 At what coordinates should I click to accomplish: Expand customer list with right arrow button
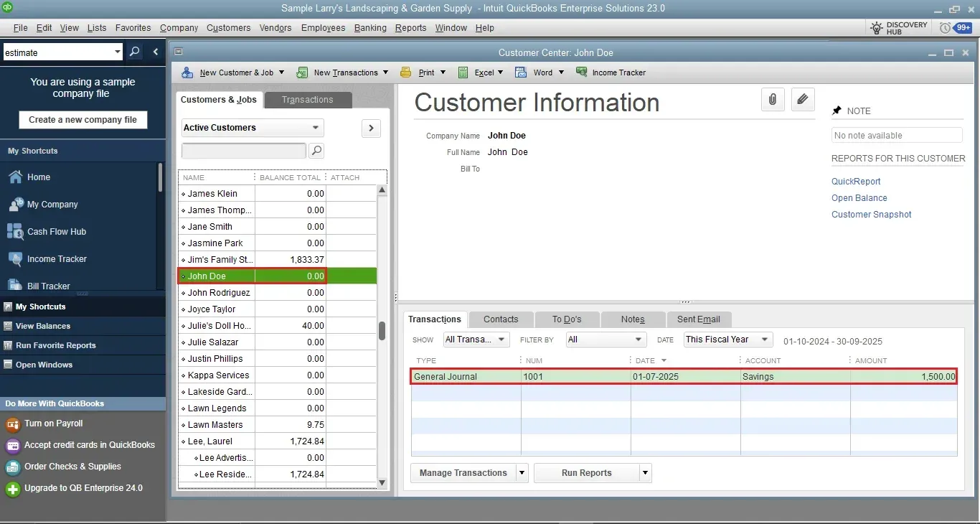(x=371, y=128)
